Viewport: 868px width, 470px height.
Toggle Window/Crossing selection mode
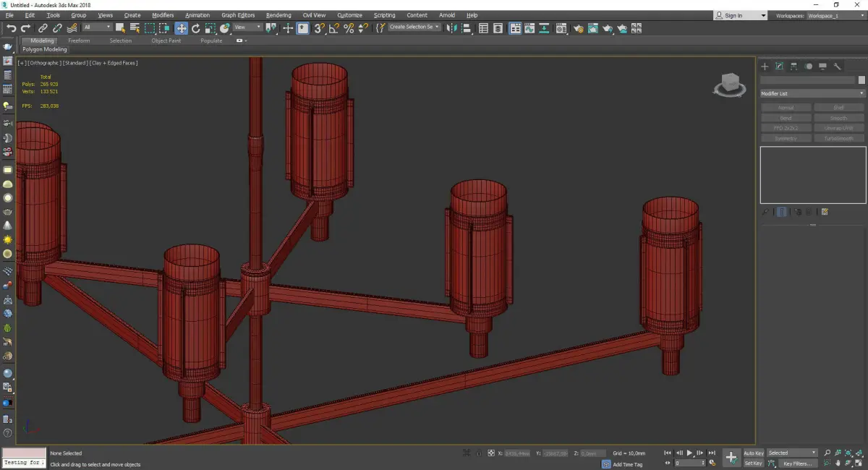click(165, 28)
